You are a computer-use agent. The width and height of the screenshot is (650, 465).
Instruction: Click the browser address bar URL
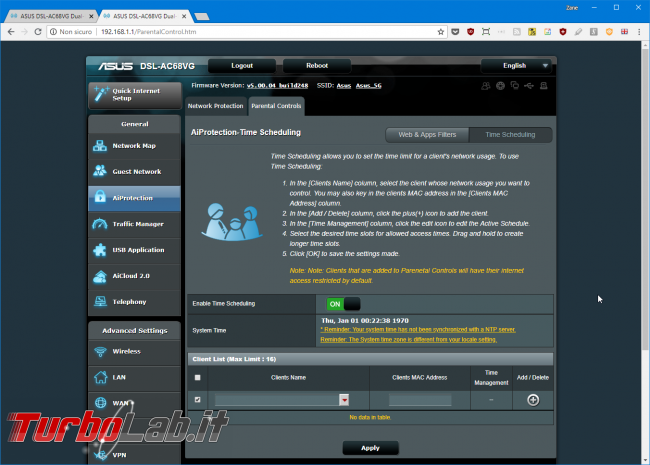(148, 32)
